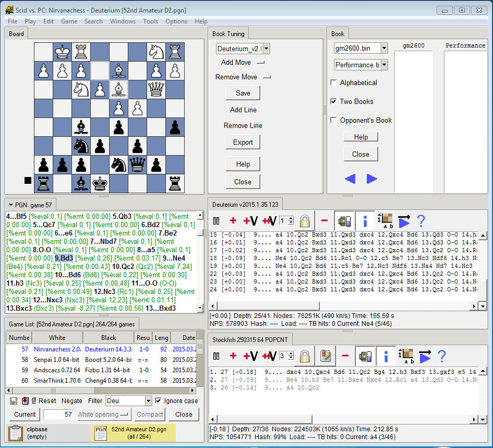Open the Play menu
This screenshot has width=493, height=448.
[30, 21]
